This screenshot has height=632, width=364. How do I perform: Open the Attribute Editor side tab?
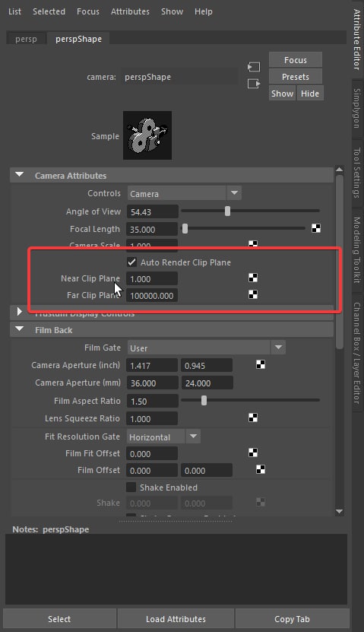(x=356, y=39)
